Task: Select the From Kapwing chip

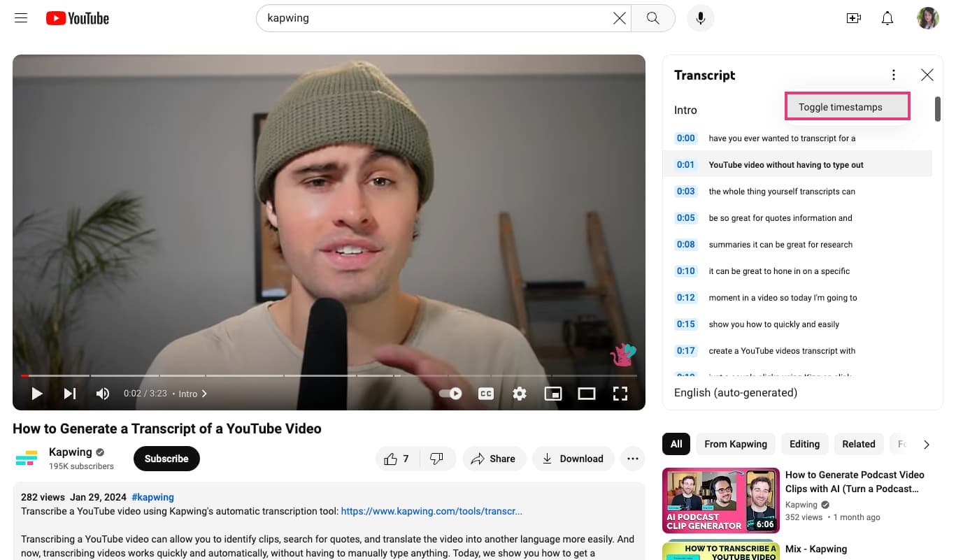Action: click(x=736, y=444)
